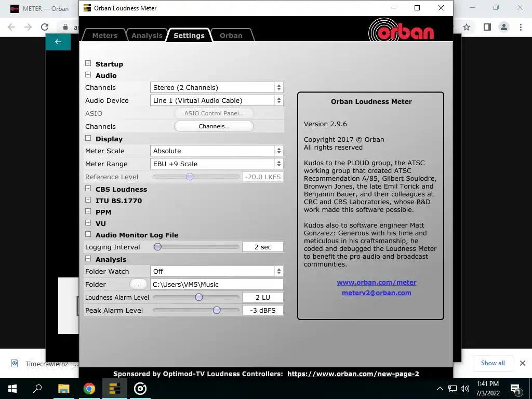The width and height of the screenshot is (532, 399).
Task: Close the Chrome downloads bar
Action: [x=523, y=363]
